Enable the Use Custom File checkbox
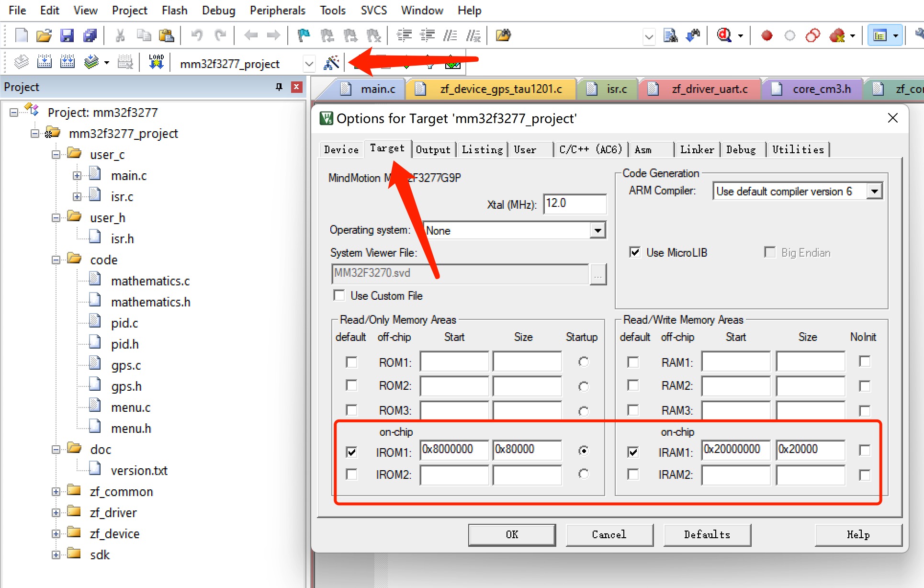The height and width of the screenshot is (588, 924). pyautogui.click(x=339, y=295)
